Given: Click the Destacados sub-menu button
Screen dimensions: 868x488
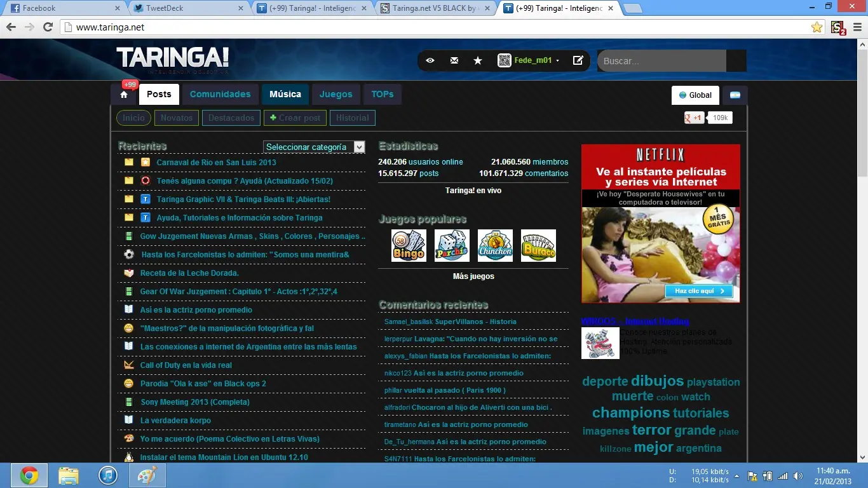Looking at the screenshot, I should click(x=231, y=118).
